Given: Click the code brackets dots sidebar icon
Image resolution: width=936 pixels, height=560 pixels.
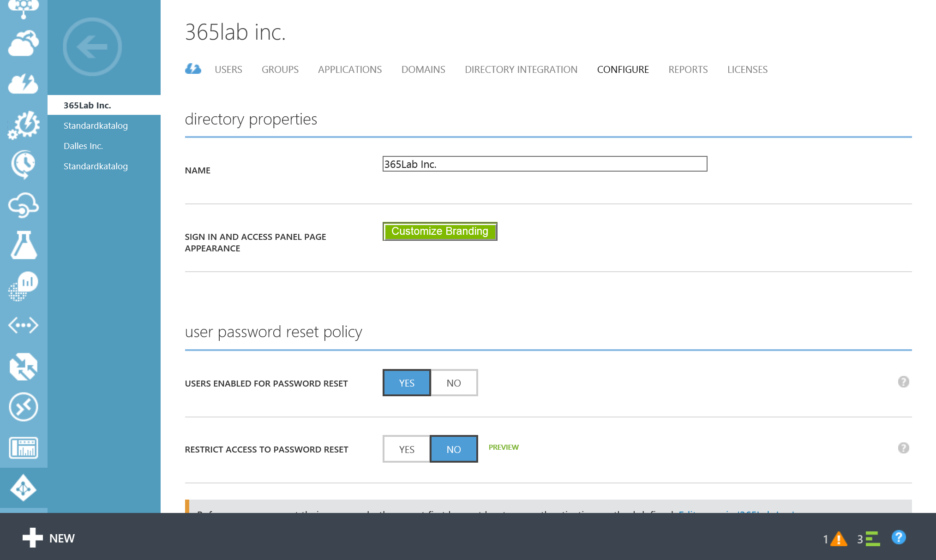Looking at the screenshot, I should tap(23, 325).
